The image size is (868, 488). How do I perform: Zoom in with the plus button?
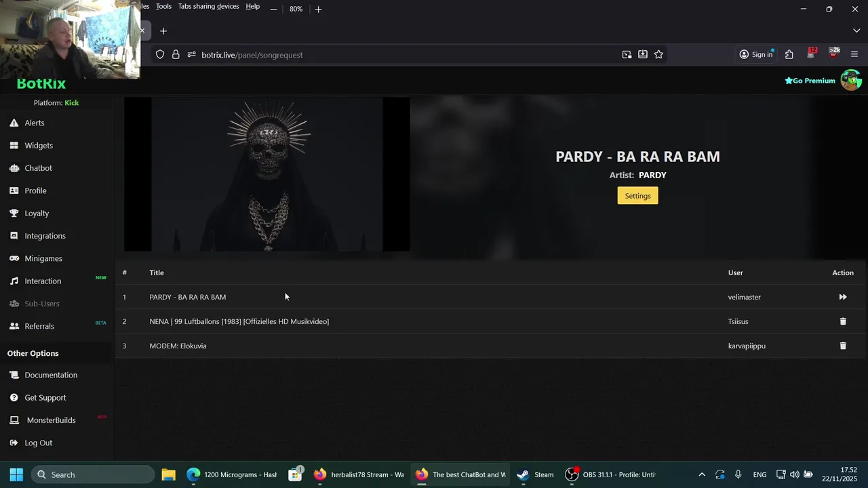point(318,9)
